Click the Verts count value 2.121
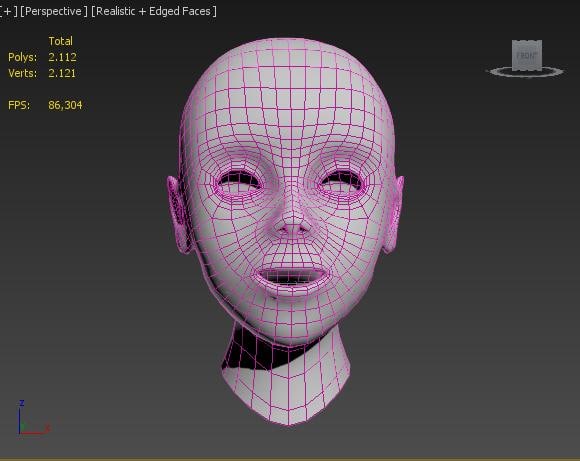This screenshot has width=580, height=461. click(62, 73)
